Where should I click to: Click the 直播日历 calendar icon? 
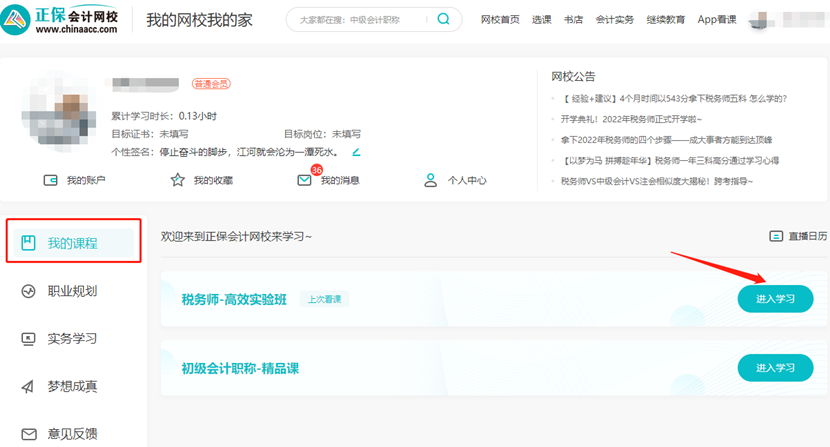tap(775, 236)
